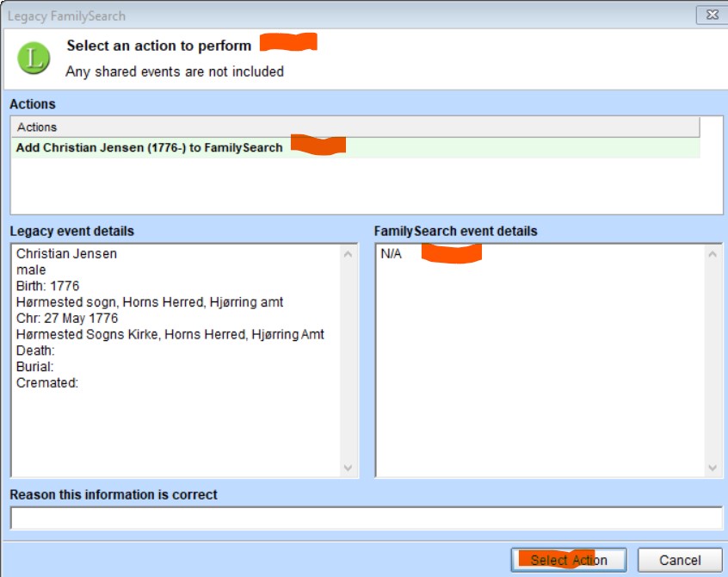
Task: Click the 'Select an action to perform' heading
Action: pyautogui.click(x=159, y=46)
